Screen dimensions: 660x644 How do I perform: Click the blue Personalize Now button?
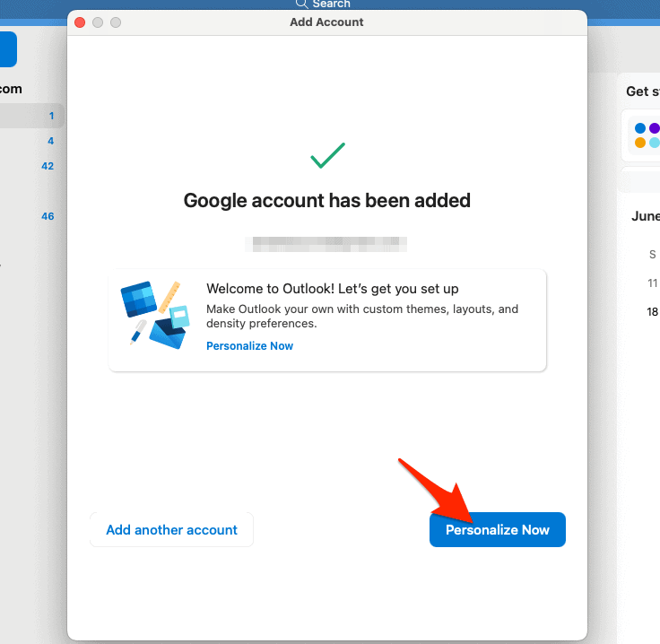pyautogui.click(x=497, y=530)
